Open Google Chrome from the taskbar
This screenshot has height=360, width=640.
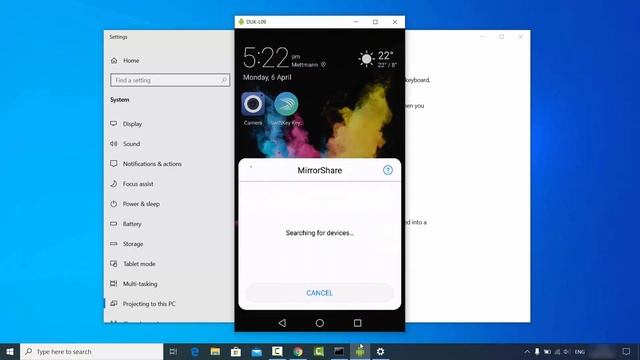click(x=298, y=351)
